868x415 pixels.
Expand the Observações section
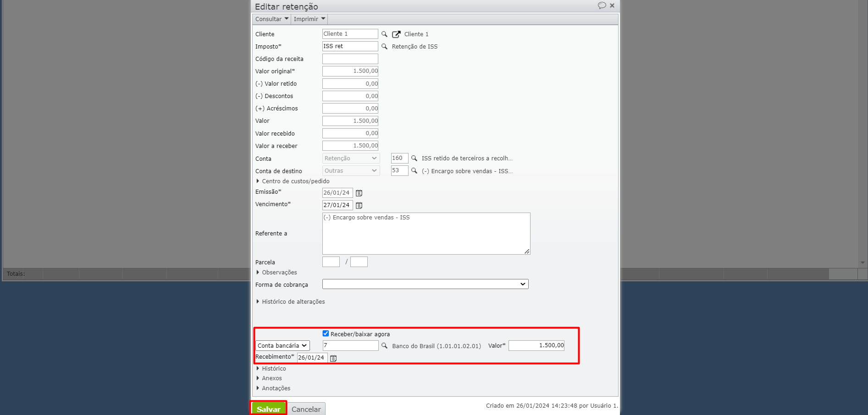(x=276, y=272)
